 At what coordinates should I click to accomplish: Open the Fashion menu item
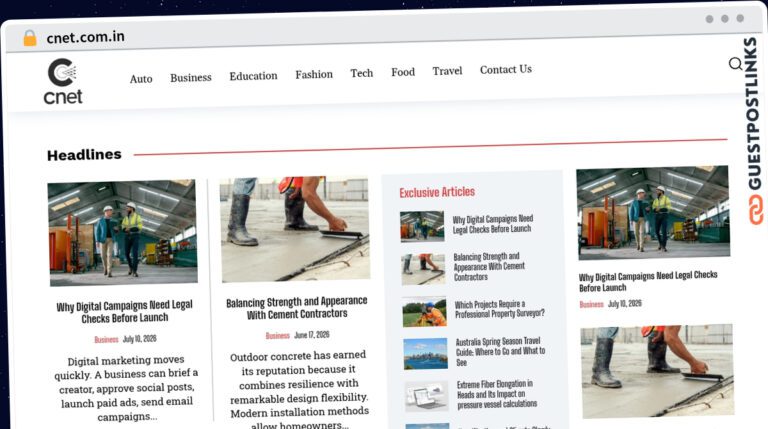[314, 74]
